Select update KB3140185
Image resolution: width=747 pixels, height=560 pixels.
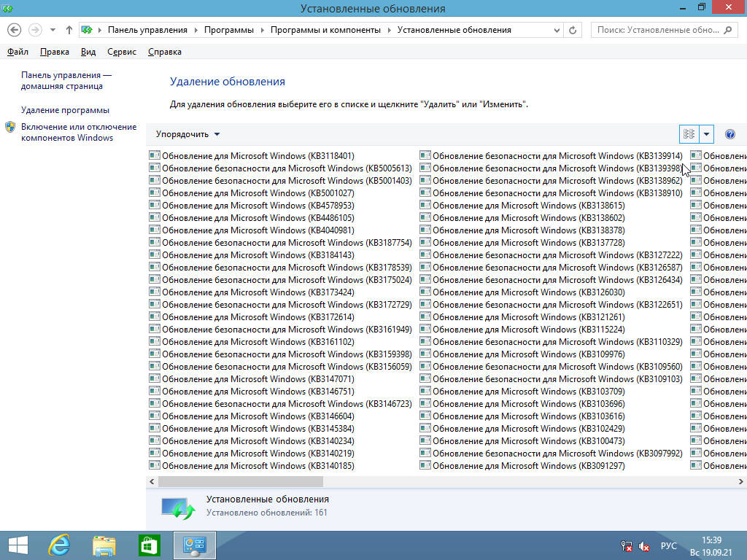tap(252, 466)
